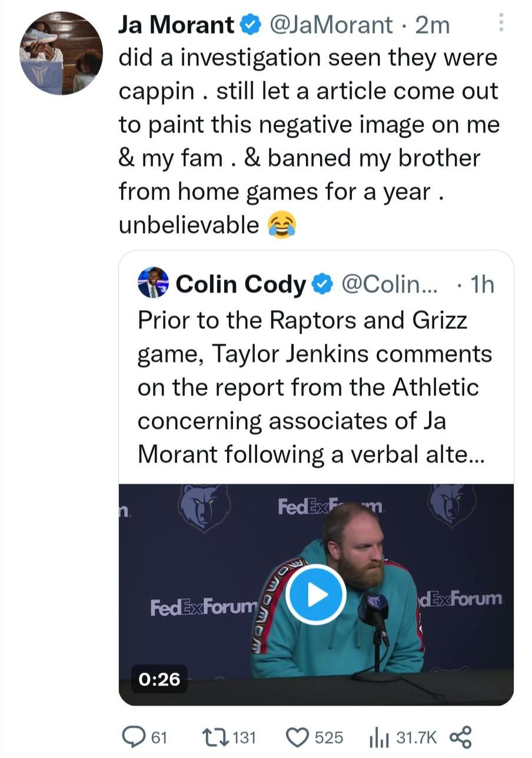Click Ja Morant's verified badge
The width and height of the screenshot is (532, 758).
coord(250,25)
